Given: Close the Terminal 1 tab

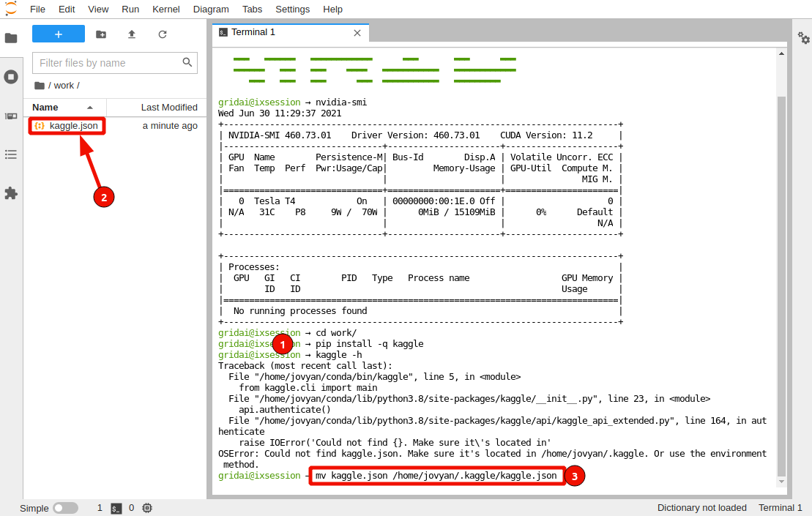Looking at the screenshot, I should point(357,33).
